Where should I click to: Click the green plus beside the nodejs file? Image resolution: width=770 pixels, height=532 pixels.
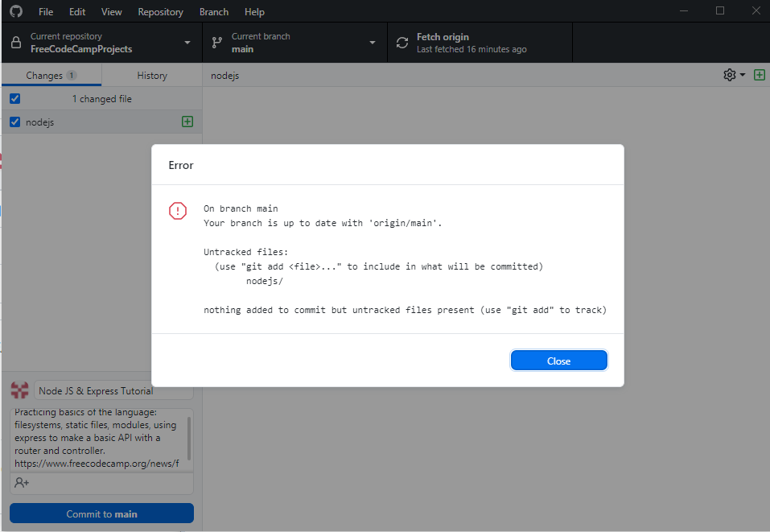[187, 122]
